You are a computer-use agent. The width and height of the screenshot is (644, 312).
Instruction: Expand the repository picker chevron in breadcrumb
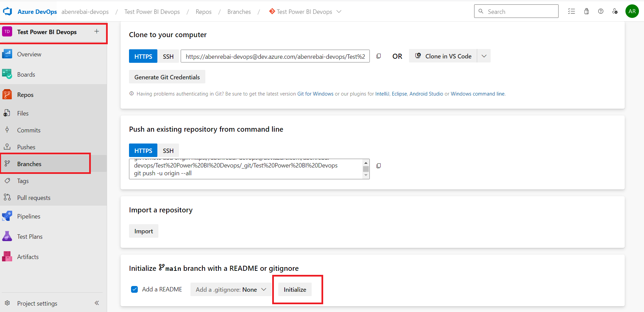(x=339, y=11)
